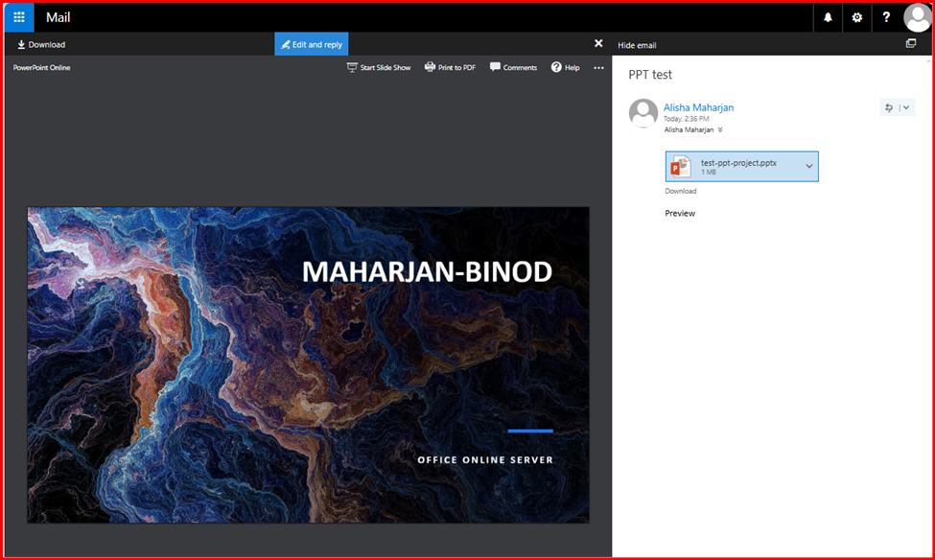Click Print to PDF
935x560 pixels.
[x=450, y=68]
